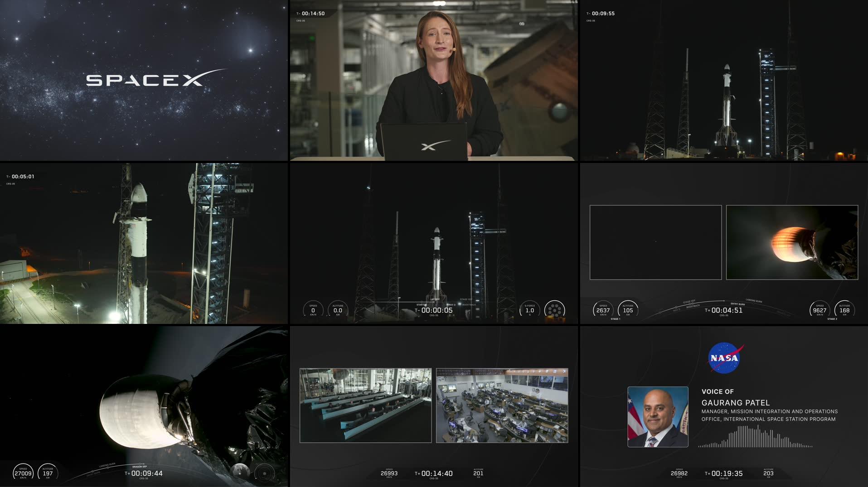This screenshot has width=868, height=487.
Task: Click the G-Force 1.0 gauge
Action: [x=529, y=310]
